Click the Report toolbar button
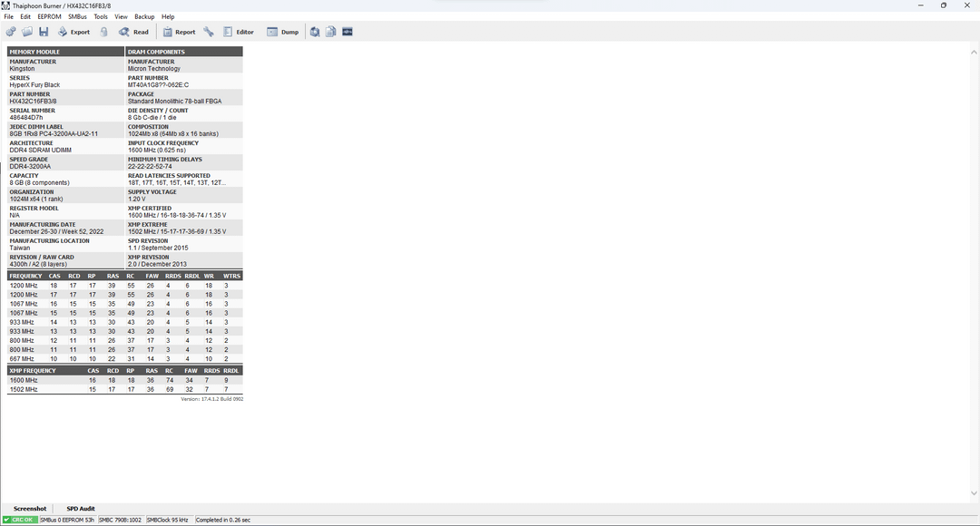This screenshot has width=980, height=526. [x=180, y=32]
